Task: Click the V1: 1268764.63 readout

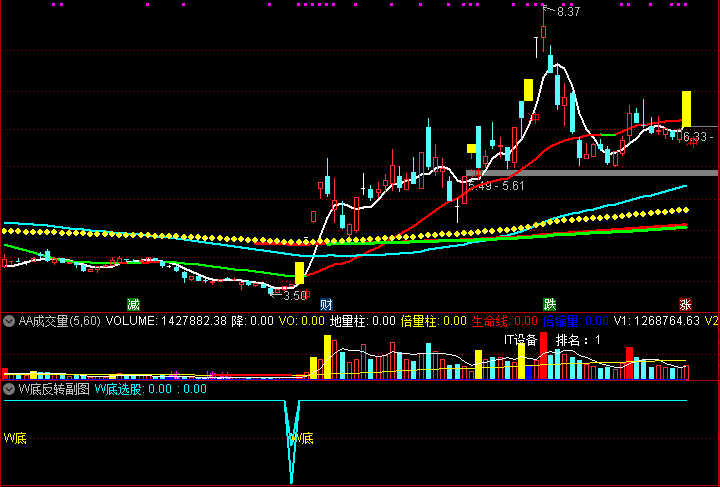Action: click(657, 321)
